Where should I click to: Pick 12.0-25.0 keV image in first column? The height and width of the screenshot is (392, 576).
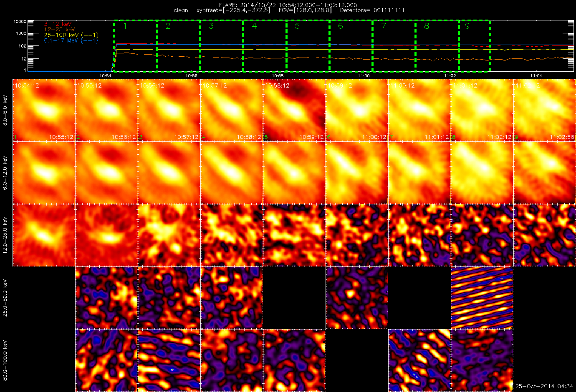44,235
